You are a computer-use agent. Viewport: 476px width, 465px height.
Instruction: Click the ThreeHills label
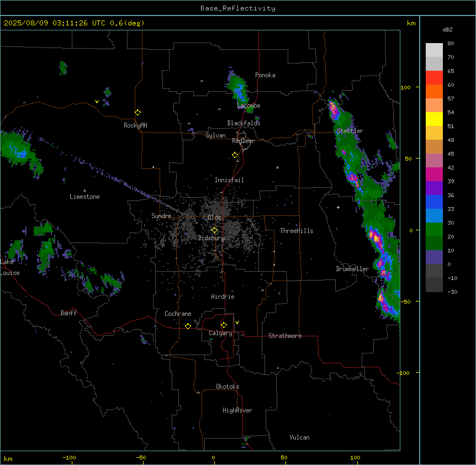[x=297, y=231]
